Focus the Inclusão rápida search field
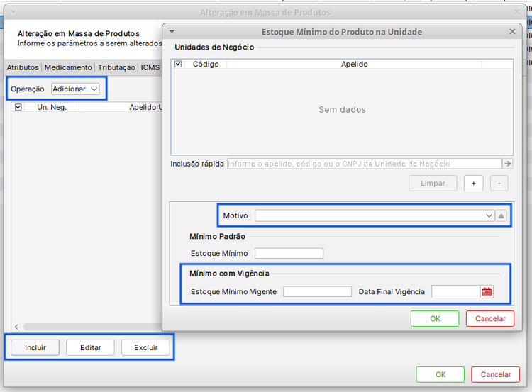 (x=363, y=164)
